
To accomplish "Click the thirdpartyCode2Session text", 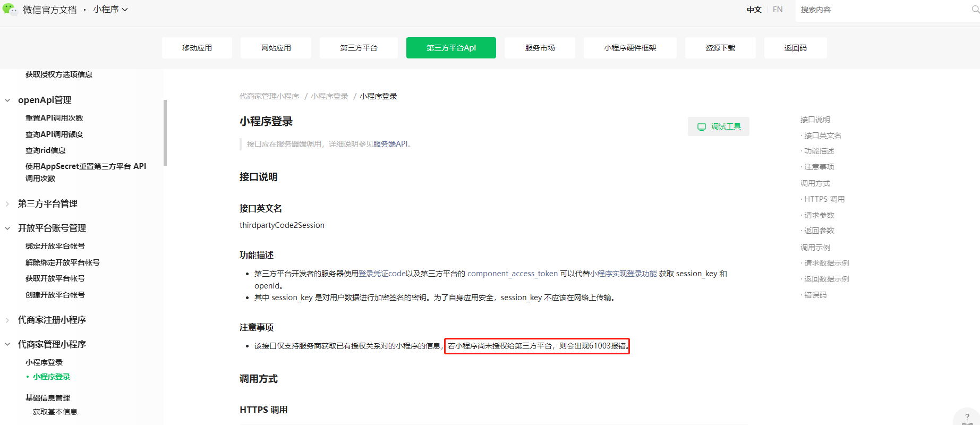I will 282,225.
